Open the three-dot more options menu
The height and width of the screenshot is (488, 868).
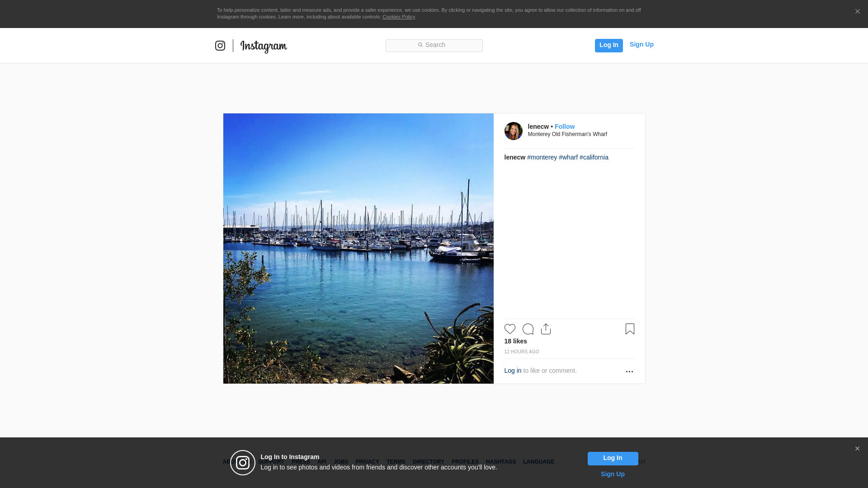[x=629, y=371]
